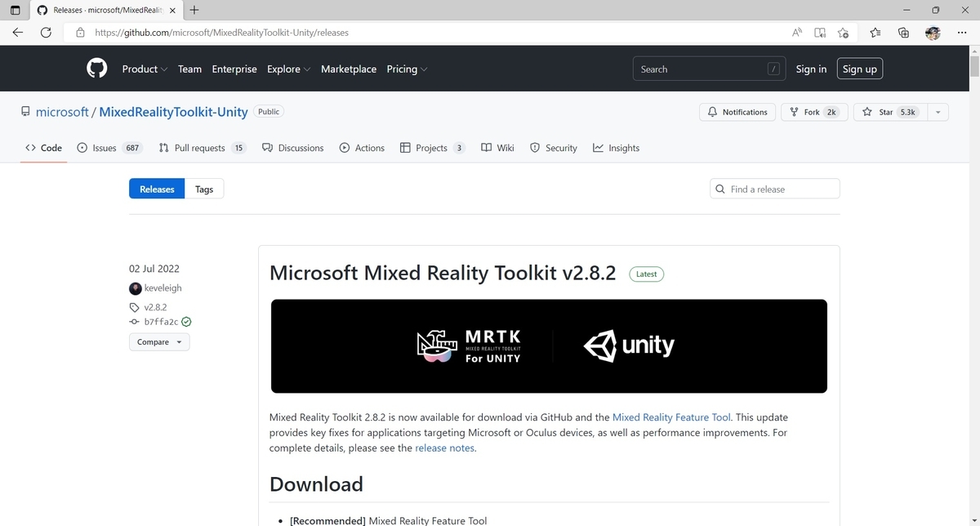The width and height of the screenshot is (980, 526).
Task: Click the GitHub search field
Action: point(709,69)
